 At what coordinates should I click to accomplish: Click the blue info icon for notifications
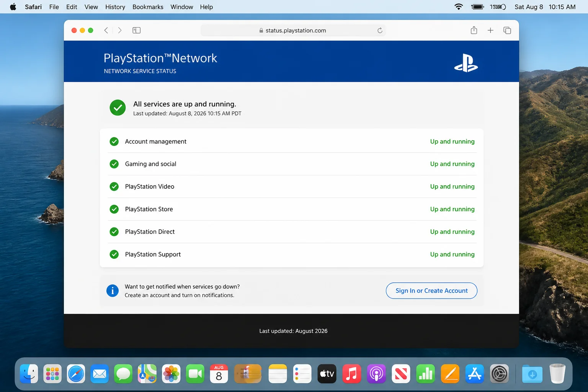coord(113,291)
